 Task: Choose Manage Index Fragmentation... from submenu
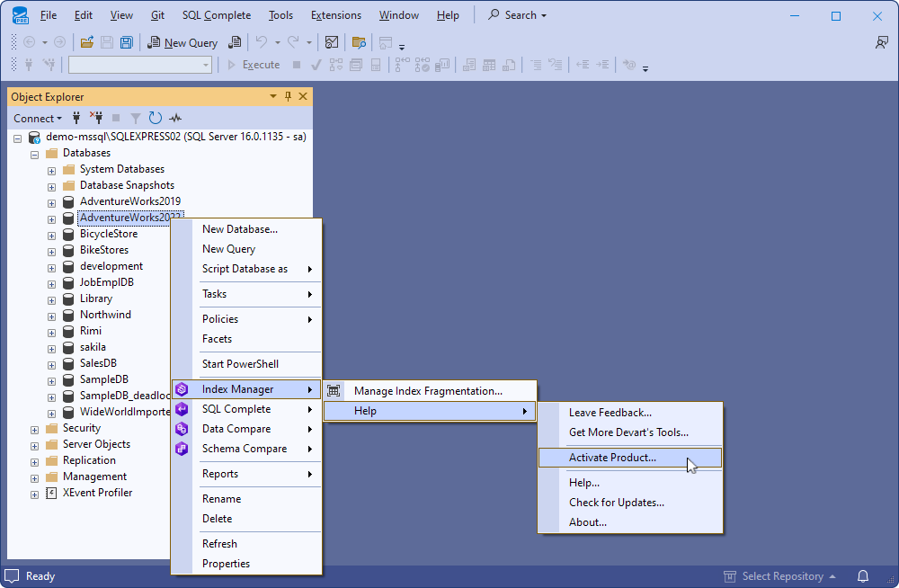coord(428,391)
